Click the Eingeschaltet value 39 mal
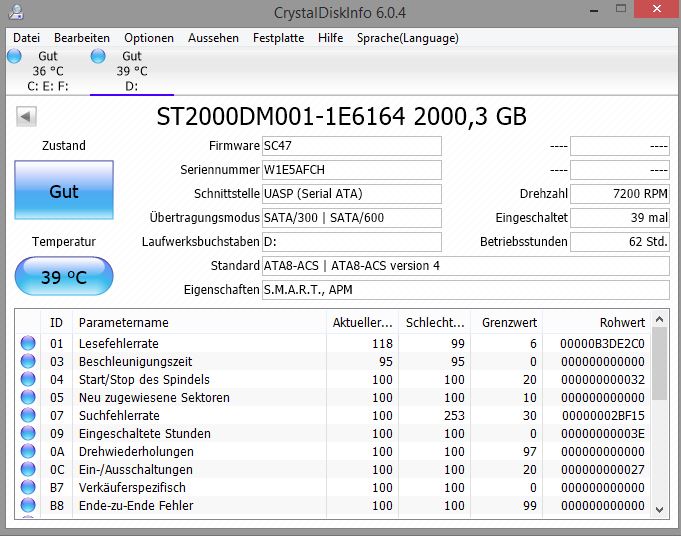681x536 pixels. click(x=620, y=218)
